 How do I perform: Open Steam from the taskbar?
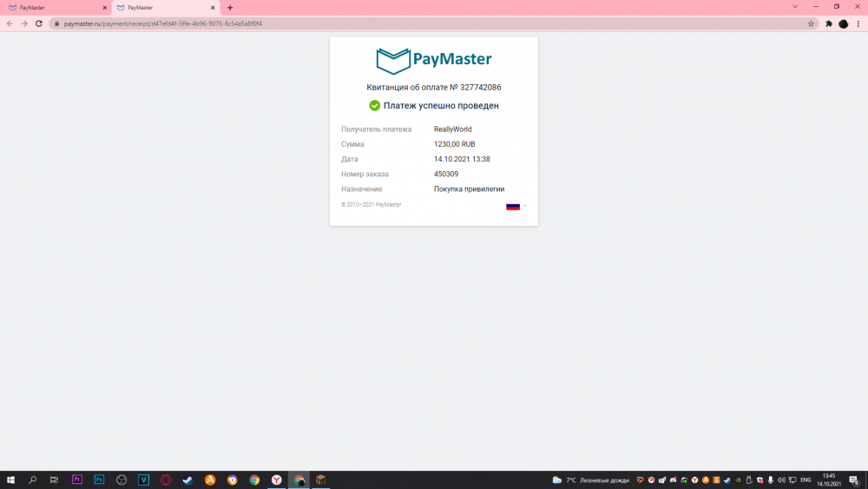point(187,479)
